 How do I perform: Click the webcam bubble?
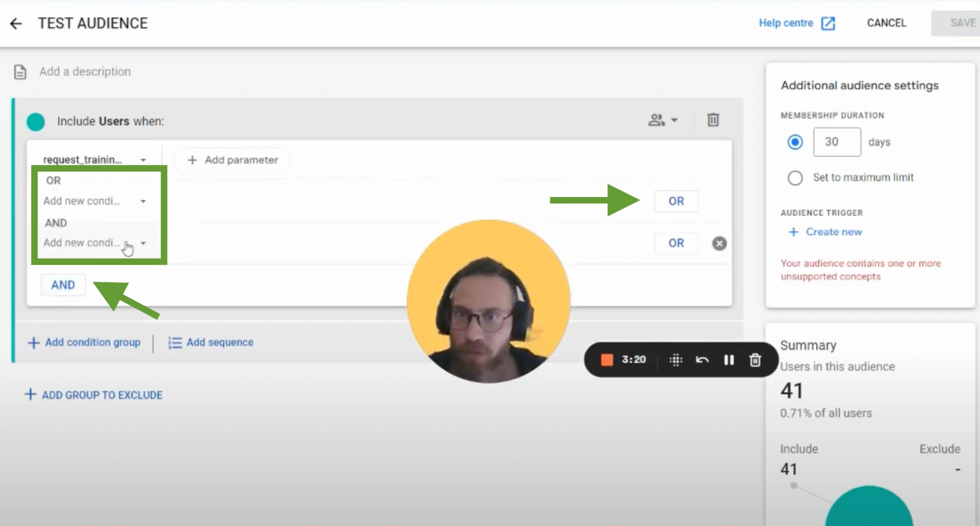[x=488, y=301]
